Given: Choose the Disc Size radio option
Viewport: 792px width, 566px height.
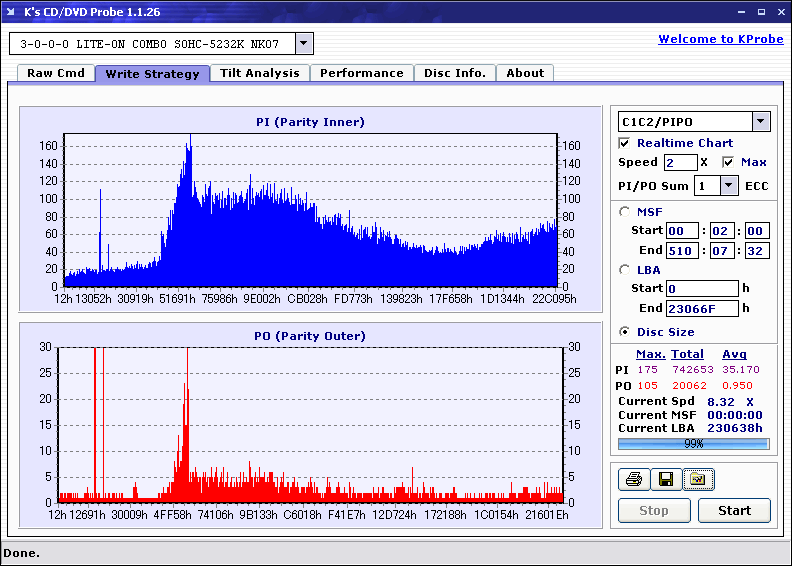Looking at the screenshot, I should 624,332.
